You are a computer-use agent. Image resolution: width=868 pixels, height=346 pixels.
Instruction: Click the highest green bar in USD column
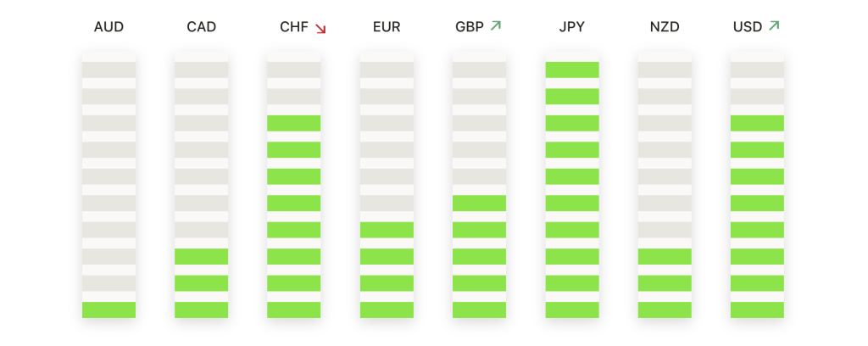757,123
